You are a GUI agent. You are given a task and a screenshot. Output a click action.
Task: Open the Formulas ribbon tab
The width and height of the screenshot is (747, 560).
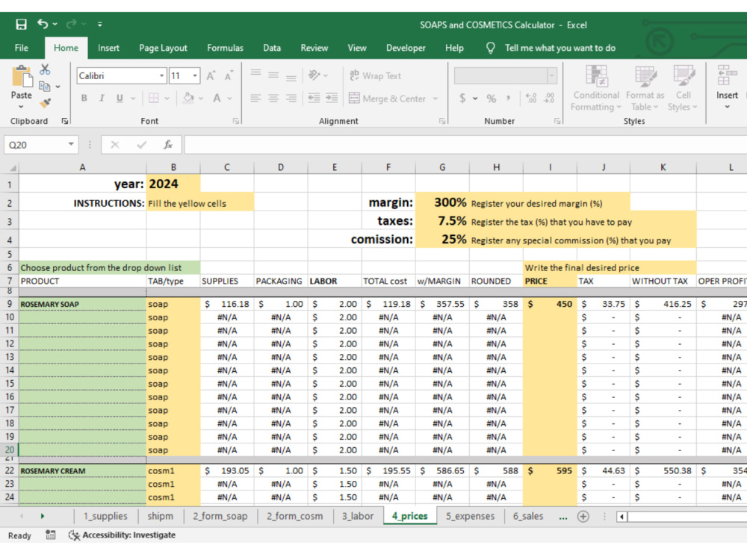(x=225, y=48)
